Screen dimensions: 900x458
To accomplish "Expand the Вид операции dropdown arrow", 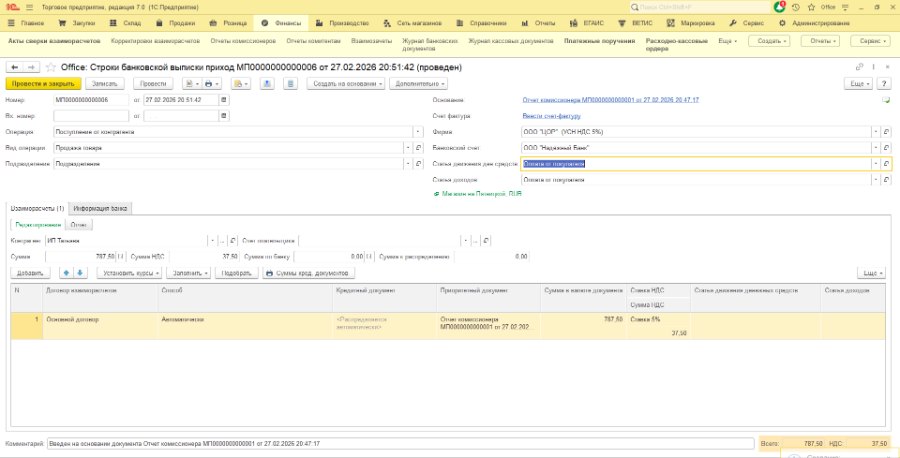I will (409, 148).
